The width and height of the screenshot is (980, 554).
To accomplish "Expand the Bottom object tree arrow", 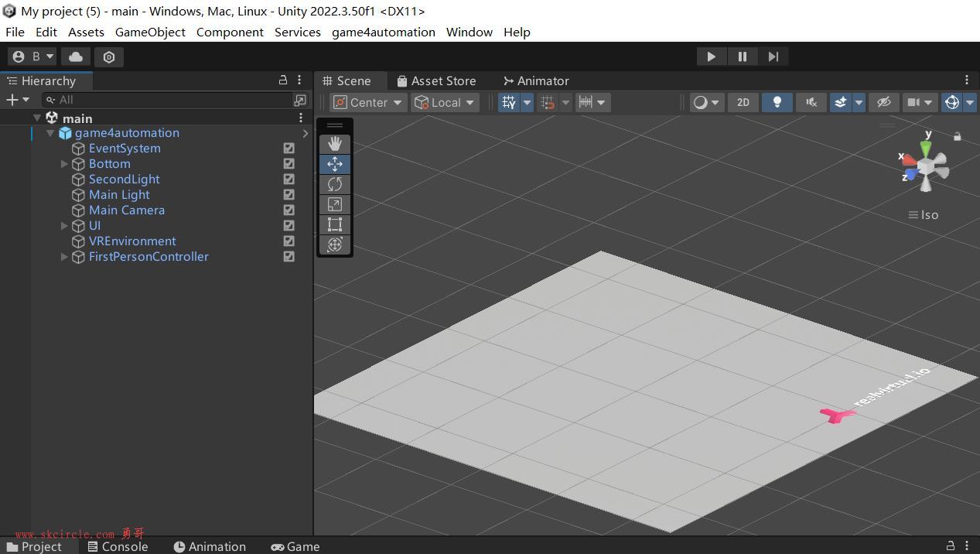I will point(64,163).
